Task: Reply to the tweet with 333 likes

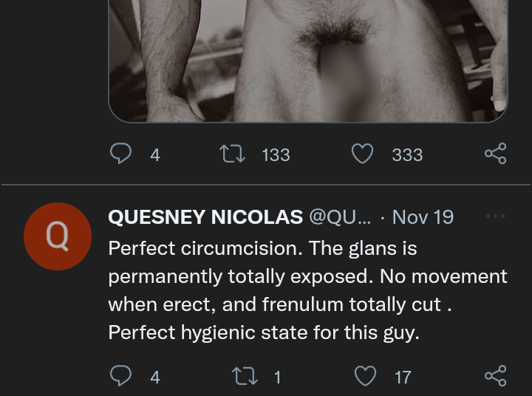Action: click(120, 154)
